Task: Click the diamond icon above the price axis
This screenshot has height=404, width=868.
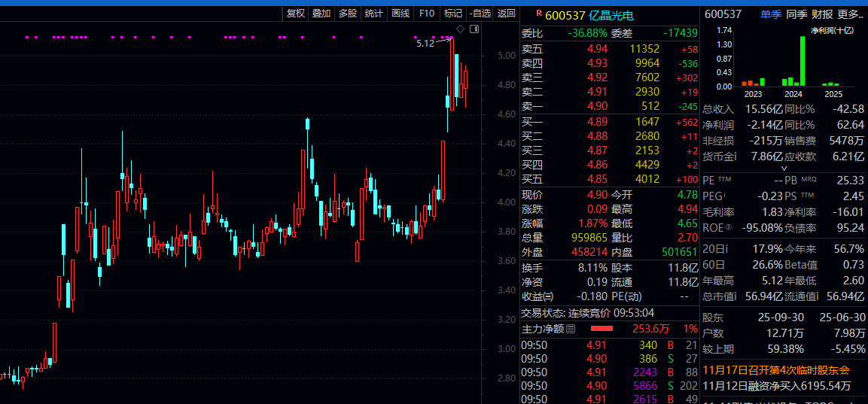Action: 461,29
